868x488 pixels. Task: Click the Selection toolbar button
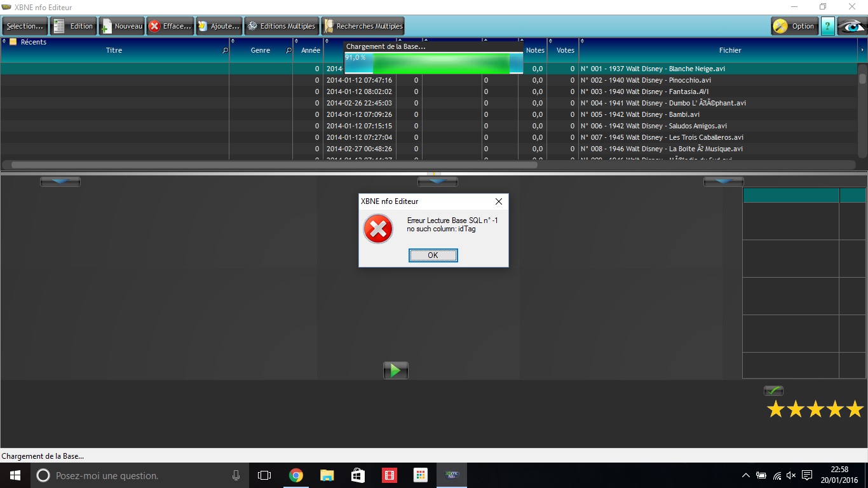[x=25, y=26]
